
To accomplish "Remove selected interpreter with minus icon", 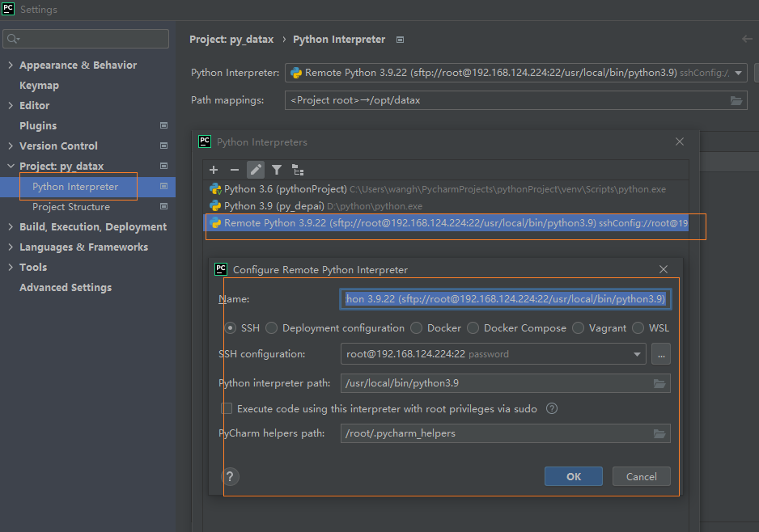I will click(x=235, y=170).
